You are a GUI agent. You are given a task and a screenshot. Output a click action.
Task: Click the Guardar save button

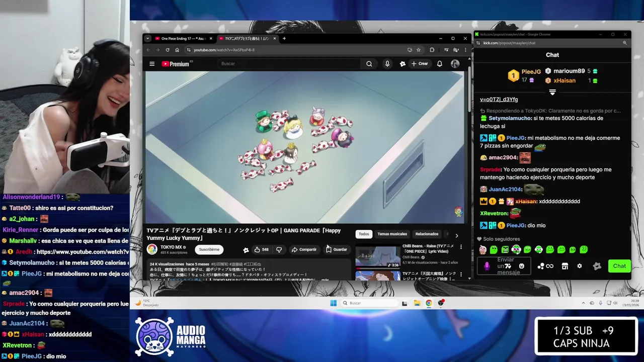coord(337,249)
